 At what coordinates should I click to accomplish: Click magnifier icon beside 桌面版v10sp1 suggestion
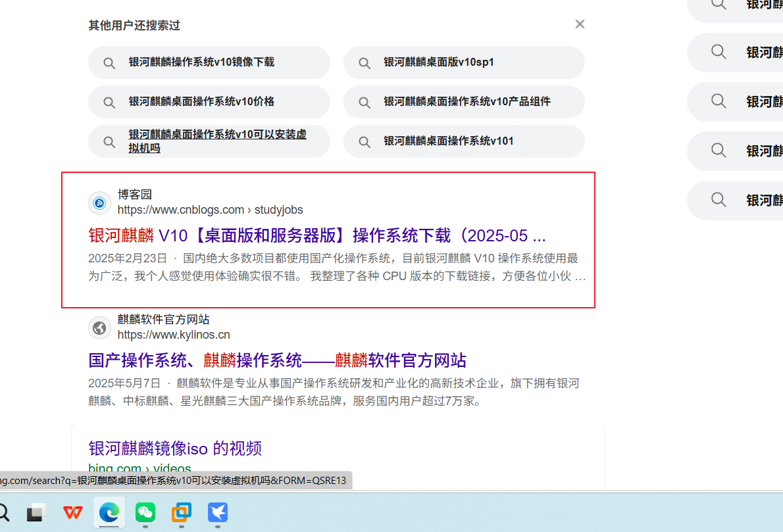point(365,63)
